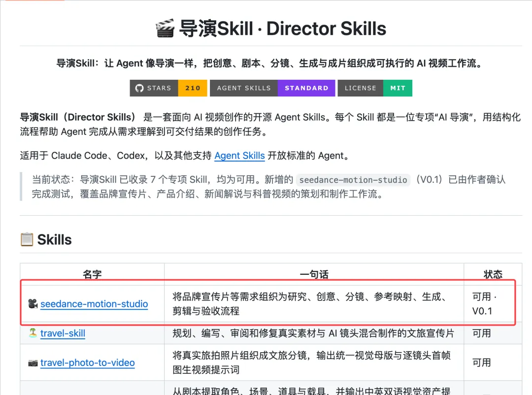Open the Agent Skills hyperlink
This screenshot has height=395, width=532.
(x=239, y=156)
